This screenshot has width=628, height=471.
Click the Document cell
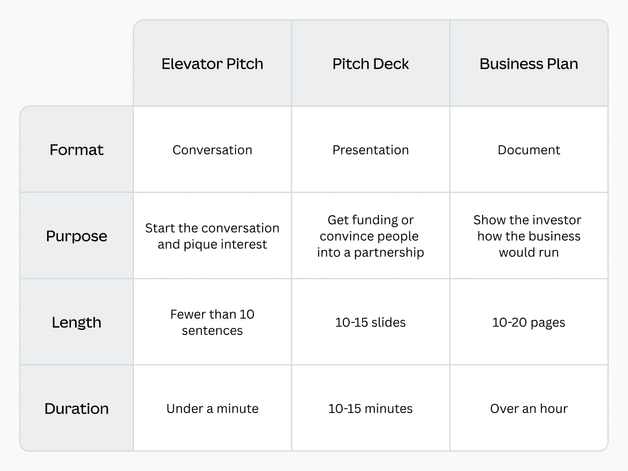(x=528, y=150)
